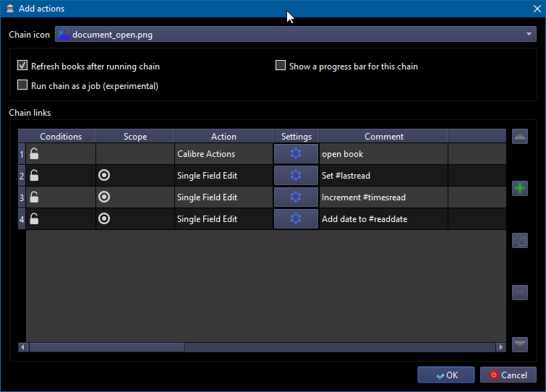This screenshot has height=392, width=546.
Task: Open settings gear for the Add date to #readdate row
Action: tap(296, 218)
